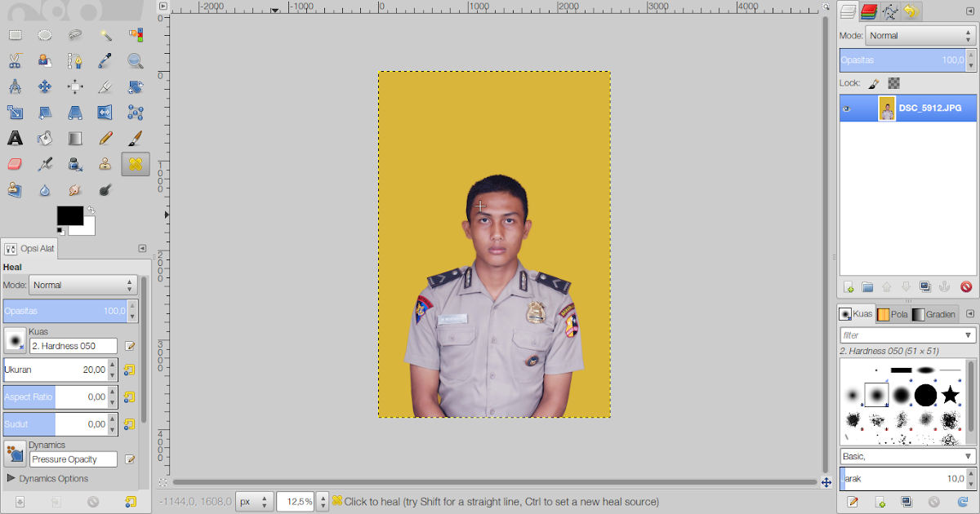Click the white background color swatch
The height and width of the screenshot is (514, 980).
click(87, 227)
